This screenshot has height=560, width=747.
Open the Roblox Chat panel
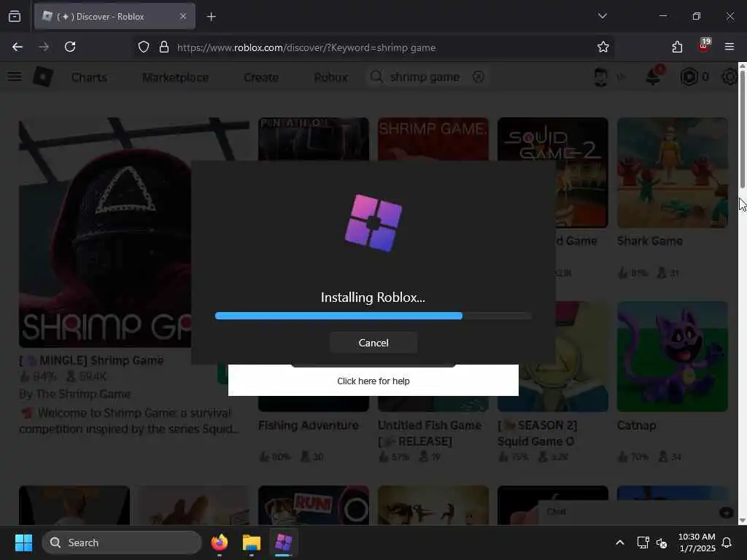pyautogui.click(x=638, y=512)
